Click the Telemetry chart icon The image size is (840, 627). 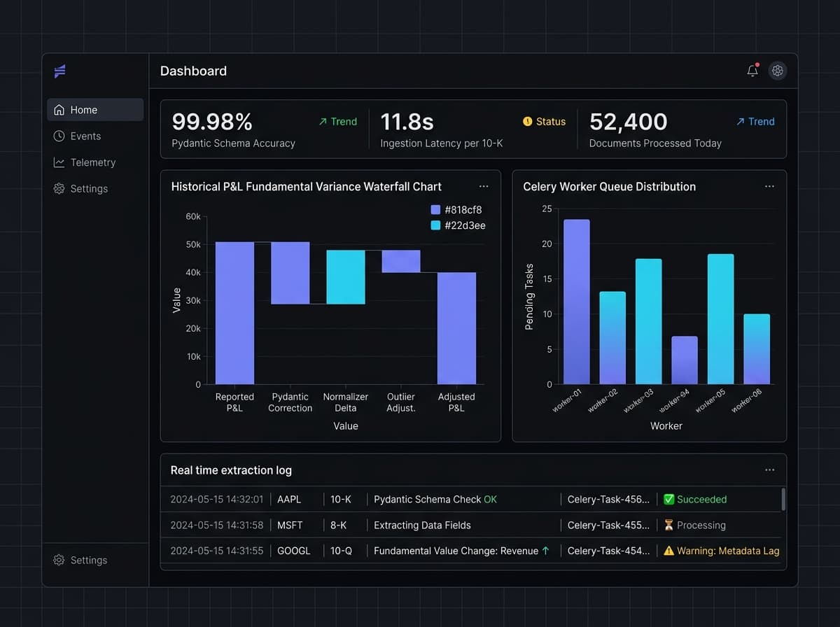pyautogui.click(x=59, y=162)
